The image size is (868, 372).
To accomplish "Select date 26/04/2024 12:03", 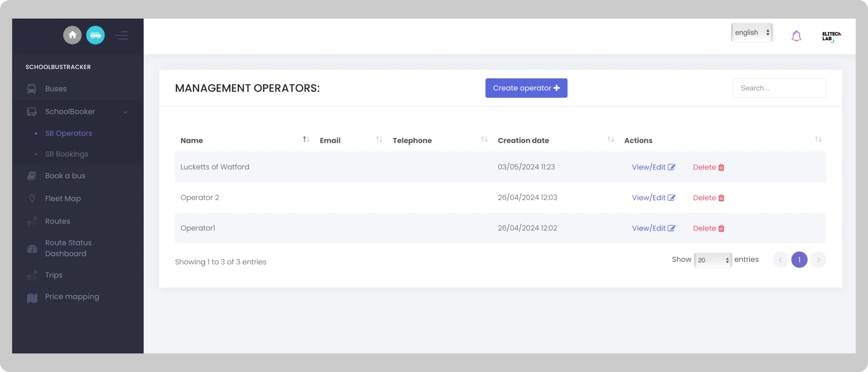I will click(x=527, y=197).
